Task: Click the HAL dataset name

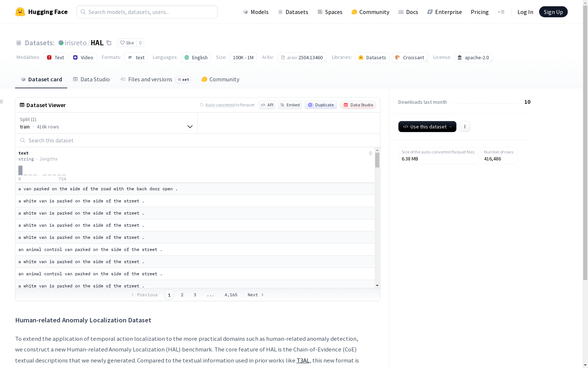Action: (97, 43)
